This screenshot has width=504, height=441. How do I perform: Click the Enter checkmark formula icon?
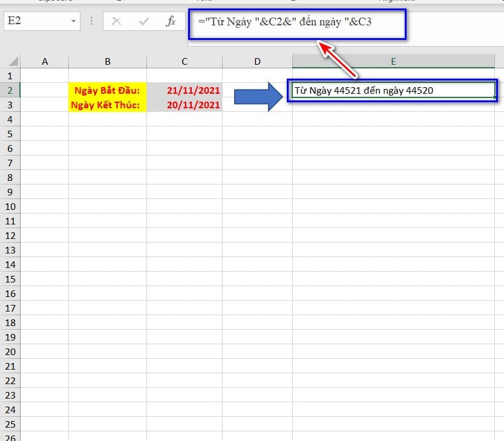coord(144,21)
